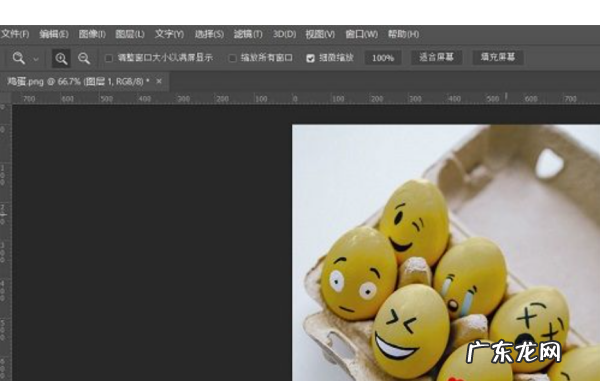Screen dimensions: 600x381
Task: Click the 填充屏幕 button
Action: (497, 57)
